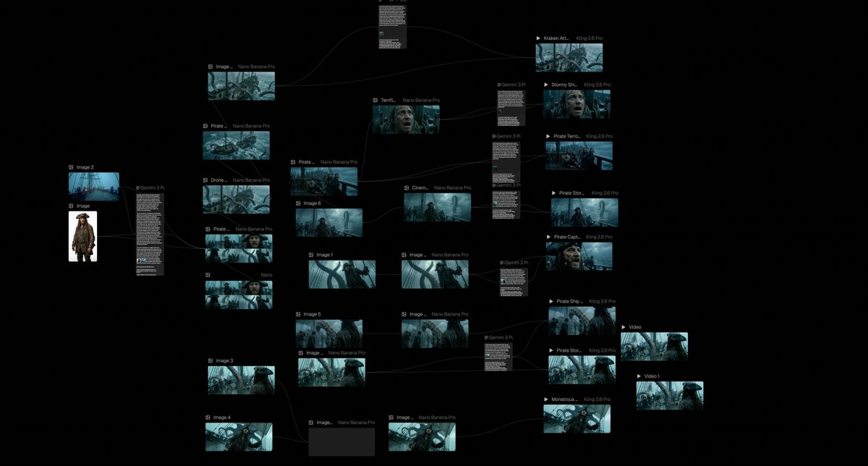Click the play icon beside the Video label
The image size is (868, 466).
(624, 327)
